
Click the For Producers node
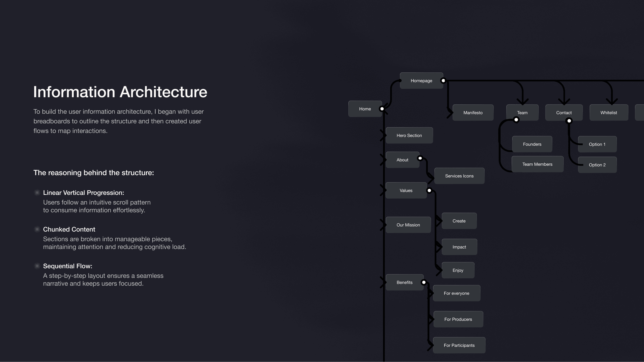[458, 319]
